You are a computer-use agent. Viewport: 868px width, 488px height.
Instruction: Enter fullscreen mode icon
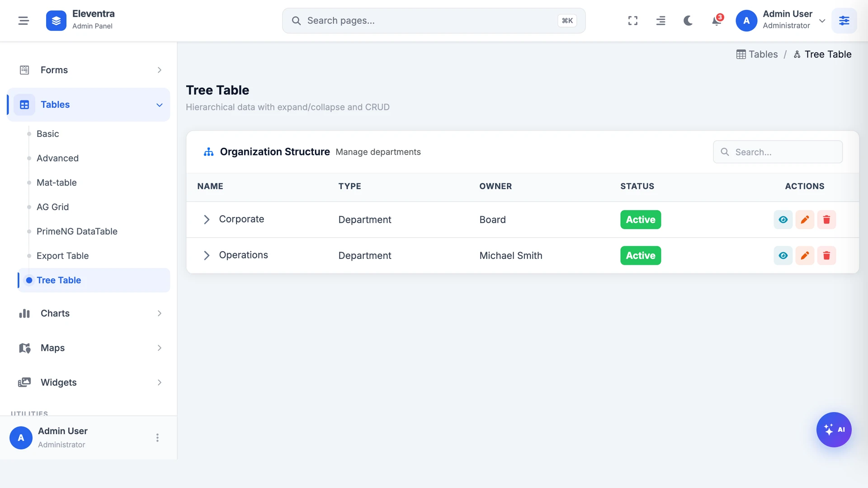633,20
